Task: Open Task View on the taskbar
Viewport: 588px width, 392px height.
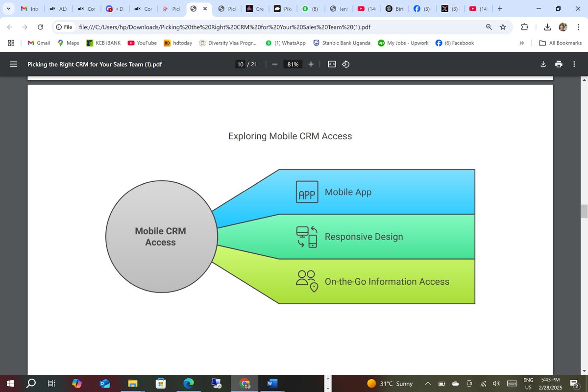Action: point(51,383)
